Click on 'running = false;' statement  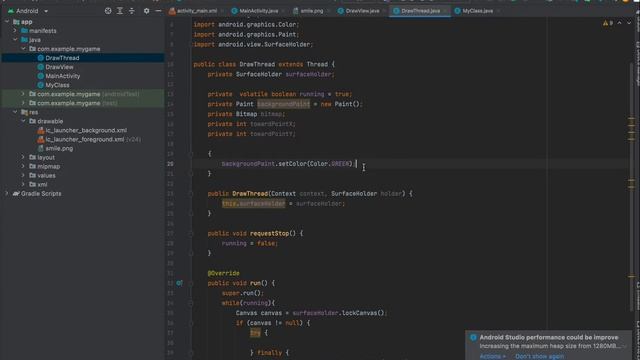(250, 243)
